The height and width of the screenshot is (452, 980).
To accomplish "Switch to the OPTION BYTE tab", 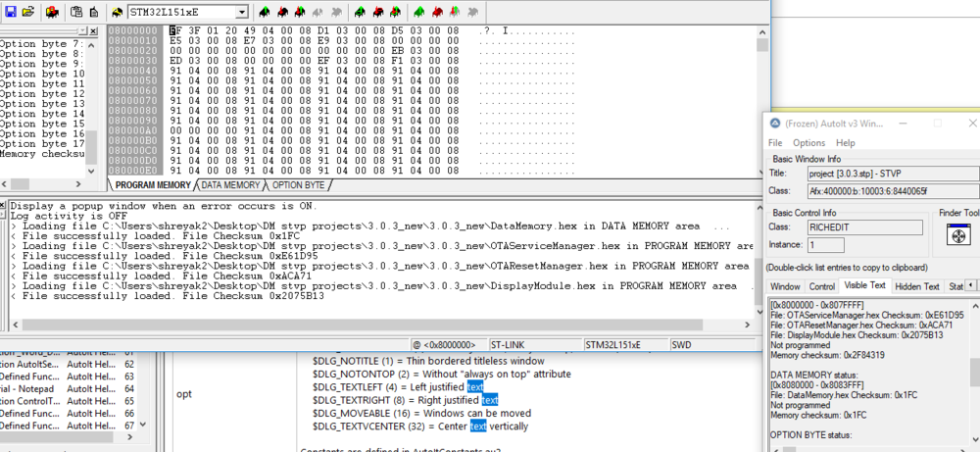I will point(298,185).
